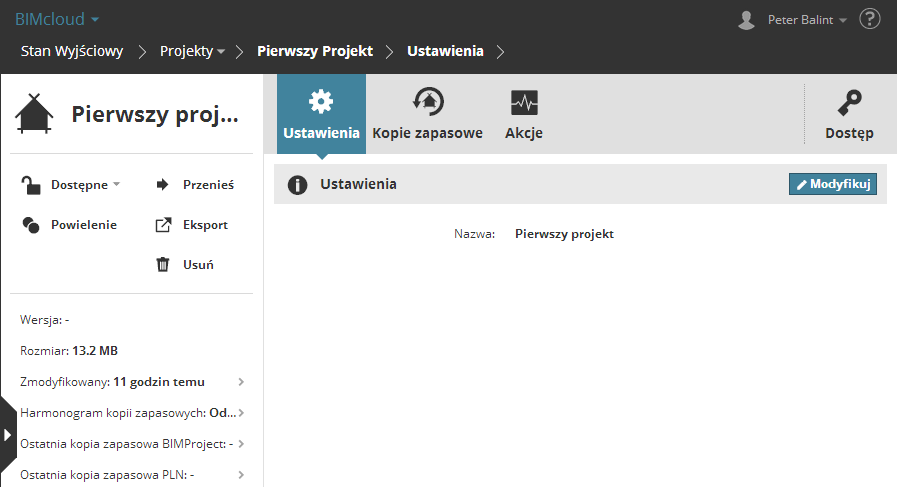This screenshot has height=487, width=897.
Task: Expand the Harmonogram kopii zapasowych row
Action: click(241, 413)
